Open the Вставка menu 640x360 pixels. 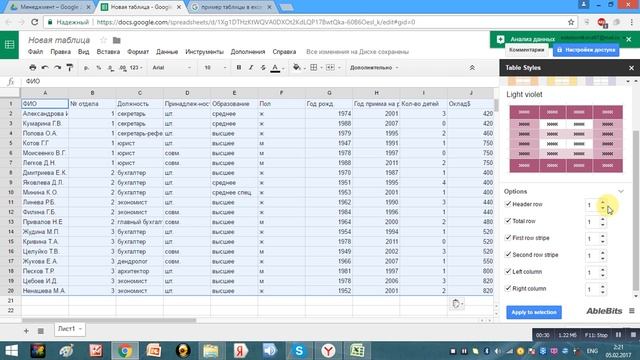[108, 52]
